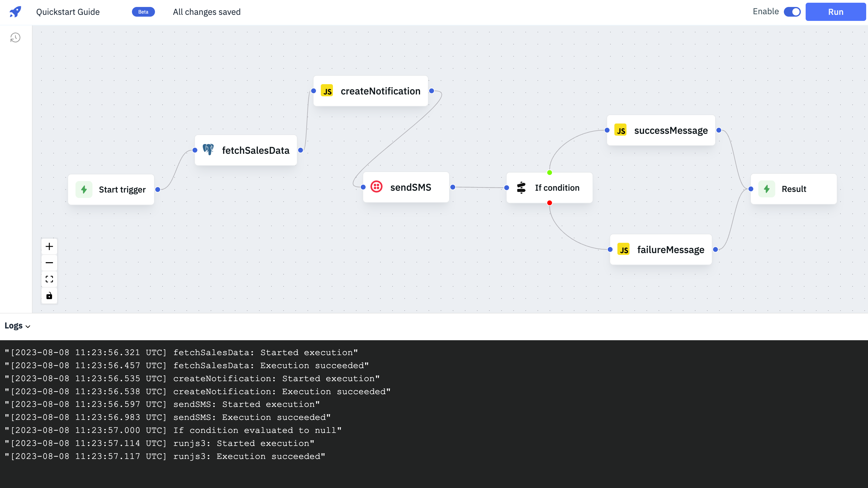The width and height of the screenshot is (868, 488).
Task: Click the rocket logo icon
Action: coord(15,12)
